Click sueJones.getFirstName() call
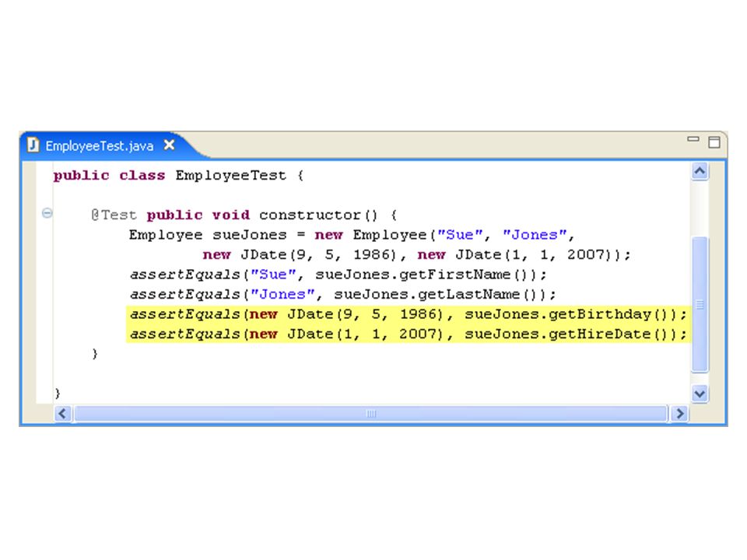 [426, 275]
